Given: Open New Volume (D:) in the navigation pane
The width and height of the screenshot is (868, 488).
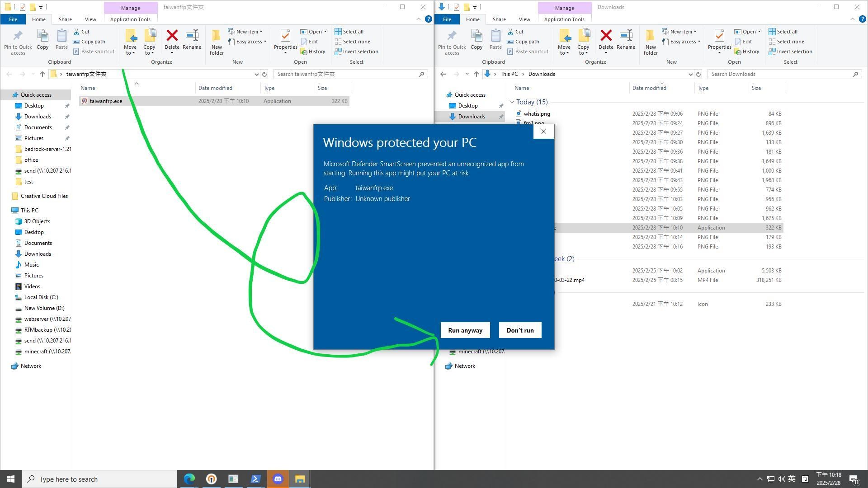Looking at the screenshot, I should coord(44,308).
